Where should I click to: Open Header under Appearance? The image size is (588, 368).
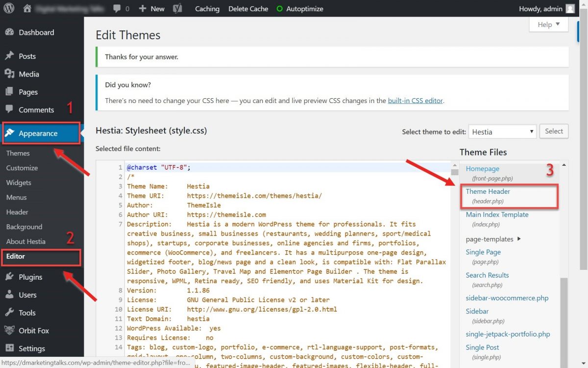17,212
